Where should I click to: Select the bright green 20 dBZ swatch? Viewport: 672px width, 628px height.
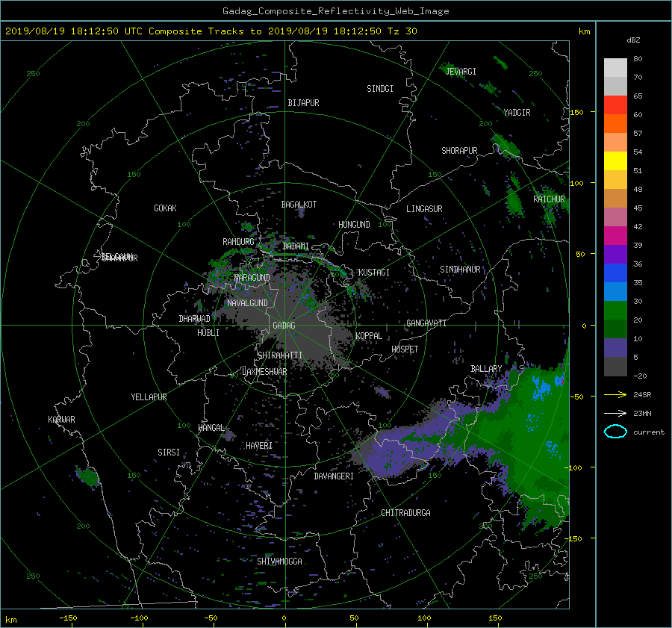click(x=615, y=311)
